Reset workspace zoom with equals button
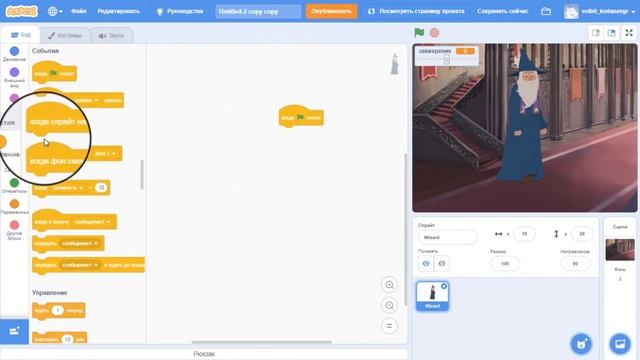 389,326
